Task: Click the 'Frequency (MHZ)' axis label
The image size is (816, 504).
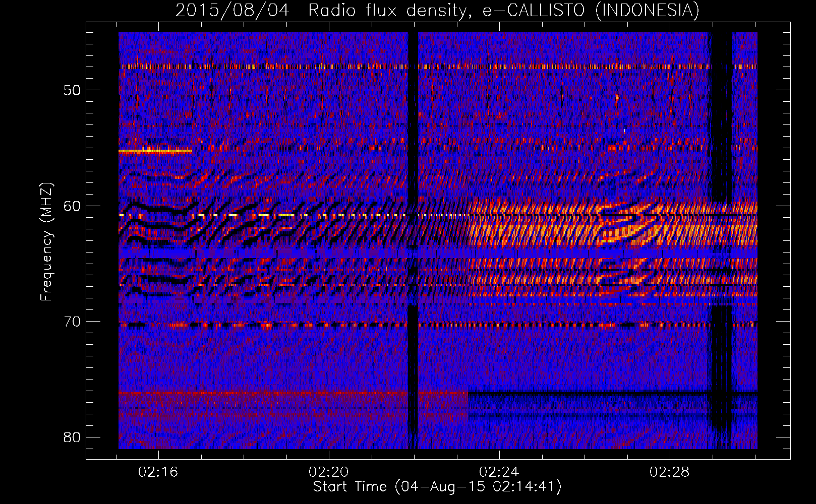Action: (46, 242)
